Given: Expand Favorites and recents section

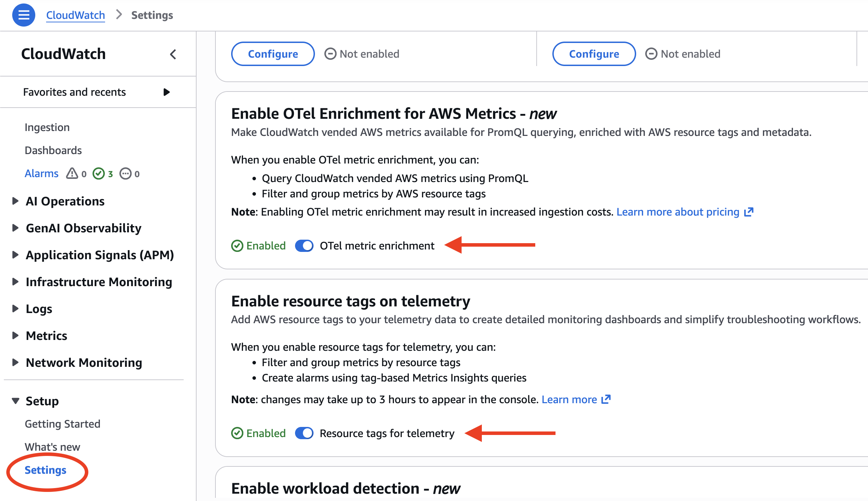Looking at the screenshot, I should pyautogui.click(x=167, y=92).
